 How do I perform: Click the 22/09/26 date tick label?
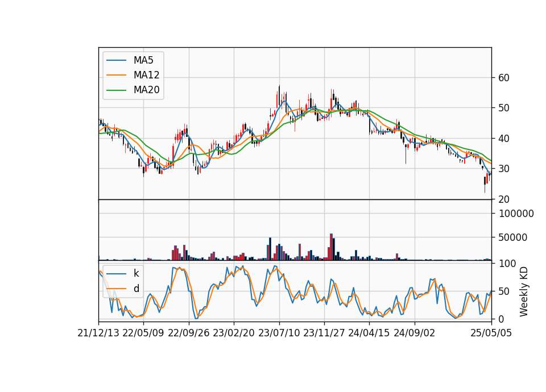point(189,333)
